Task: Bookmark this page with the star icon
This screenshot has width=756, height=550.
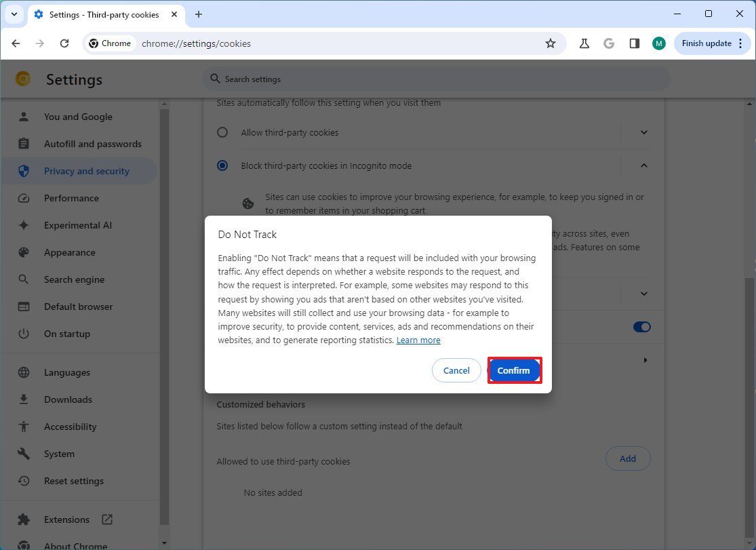Action: (551, 43)
